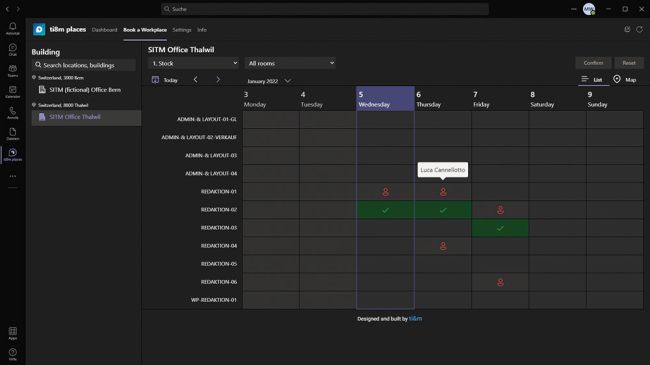The width and height of the screenshot is (650, 365).
Task: Click the Confirm button
Action: (x=593, y=63)
